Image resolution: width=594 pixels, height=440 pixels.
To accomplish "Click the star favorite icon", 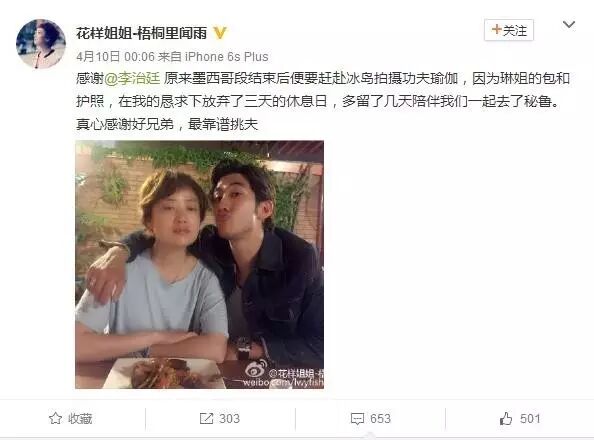I will click(55, 418).
